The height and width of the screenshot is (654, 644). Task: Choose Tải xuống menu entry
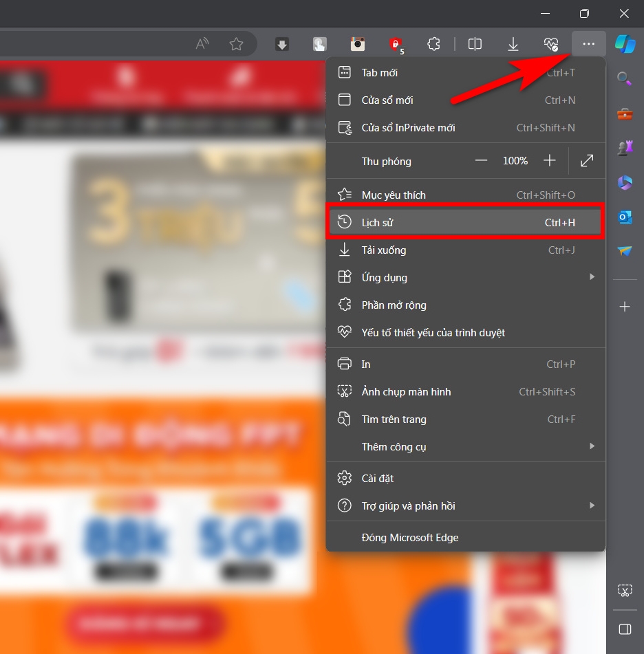click(x=464, y=250)
